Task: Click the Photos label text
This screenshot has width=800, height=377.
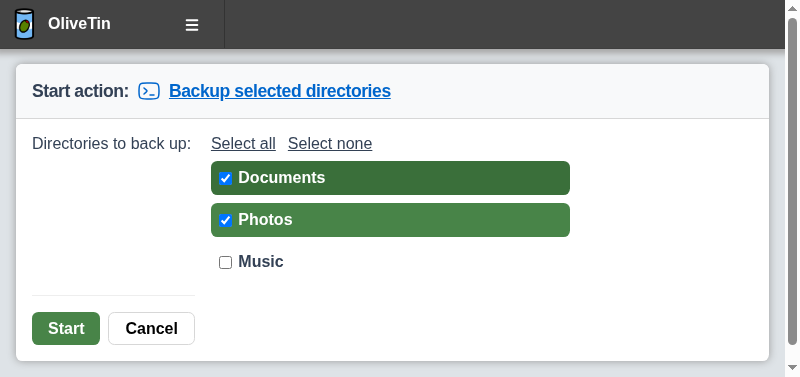Action: click(265, 219)
